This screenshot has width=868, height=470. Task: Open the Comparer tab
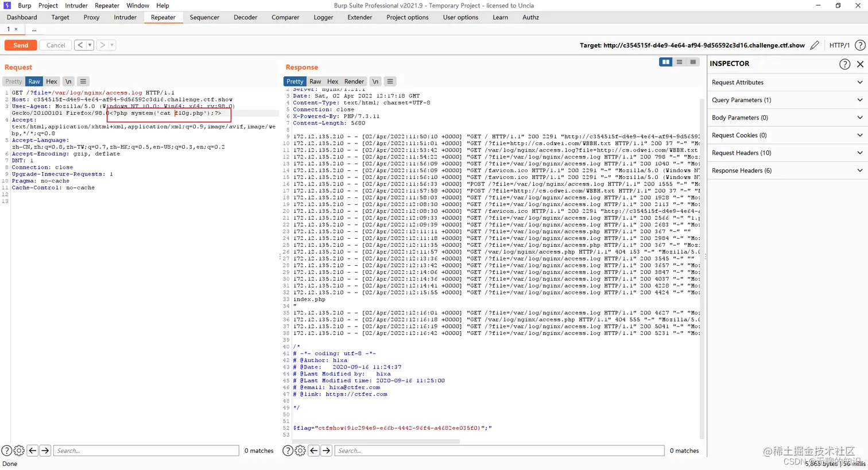point(285,17)
